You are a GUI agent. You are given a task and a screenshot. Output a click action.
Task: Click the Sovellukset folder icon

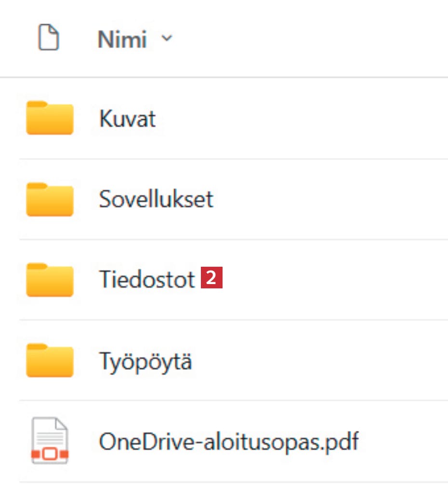50,199
